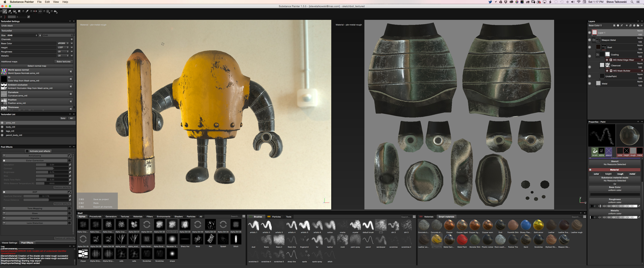Viewport: 644px width, 268px height.
Task: Open the Height L32F format dropdown
Action: coord(63,48)
